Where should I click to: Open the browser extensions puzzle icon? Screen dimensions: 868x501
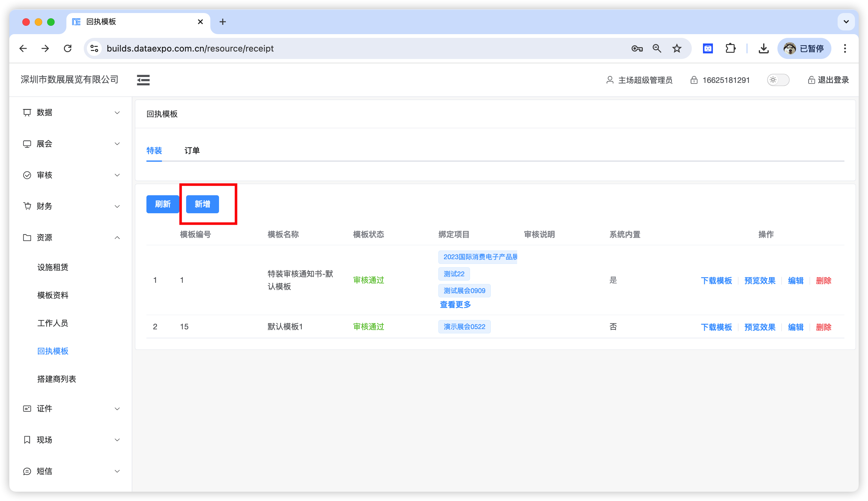(730, 48)
